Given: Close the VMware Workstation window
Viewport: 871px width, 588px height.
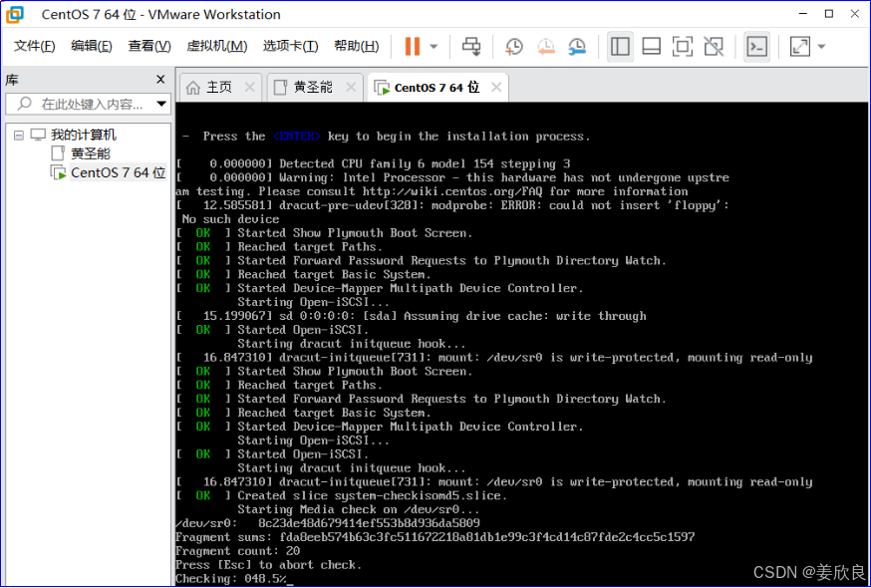Looking at the screenshot, I should point(854,14).
